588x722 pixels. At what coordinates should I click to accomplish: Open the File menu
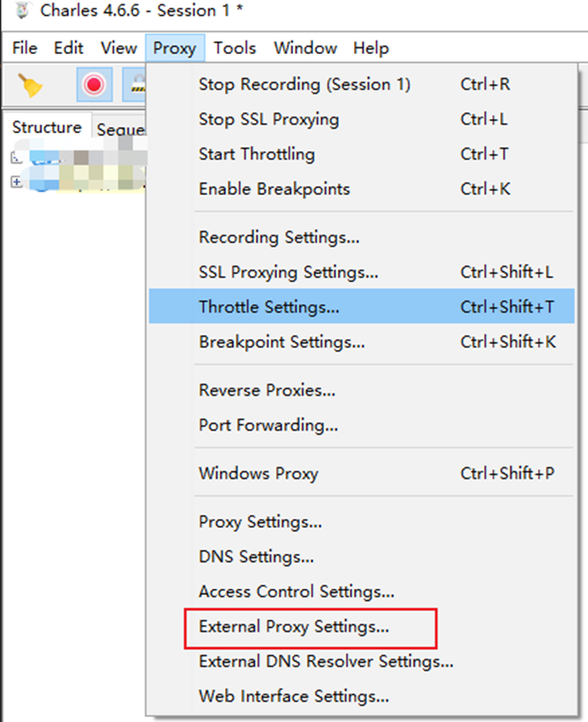point(25,48)
